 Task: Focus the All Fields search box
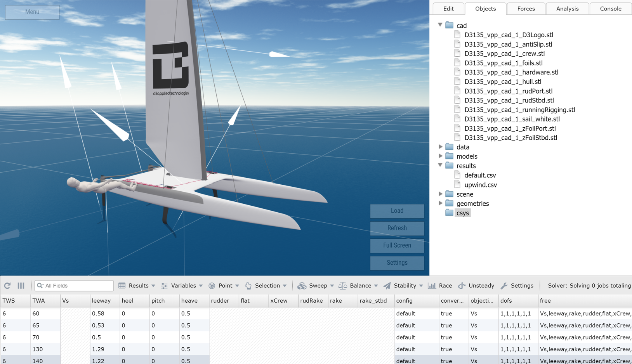[x=74, y=286]
